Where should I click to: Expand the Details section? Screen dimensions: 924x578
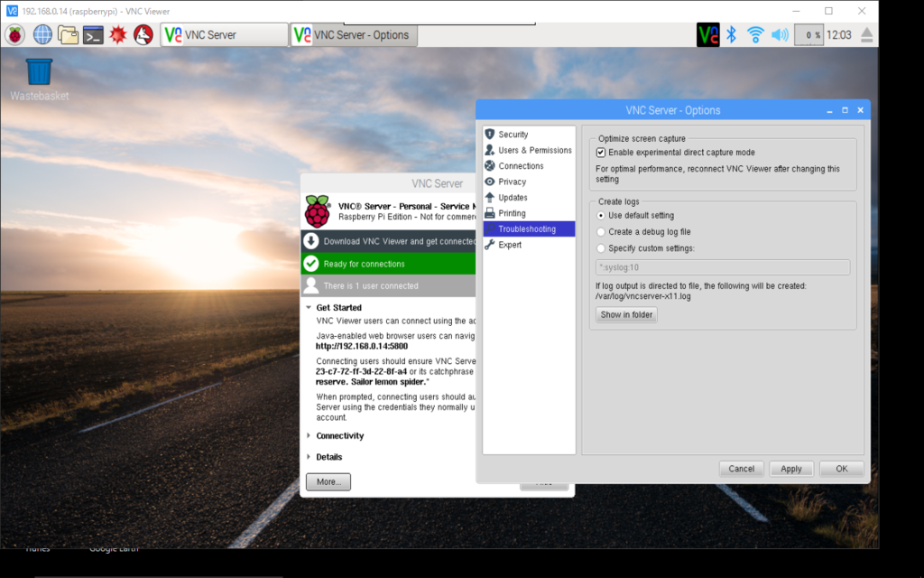click(x=309, y=457)
